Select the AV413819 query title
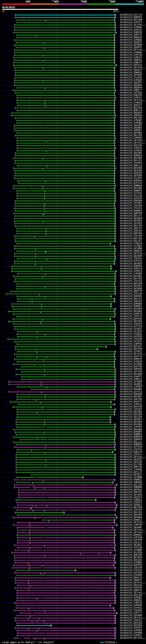This screenshot has height=644, width=146. (x=8, y=7)
